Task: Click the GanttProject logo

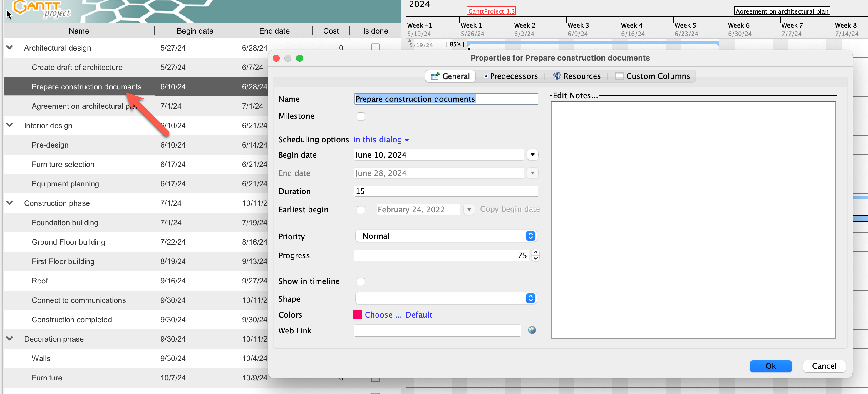Action: (41, 9)
